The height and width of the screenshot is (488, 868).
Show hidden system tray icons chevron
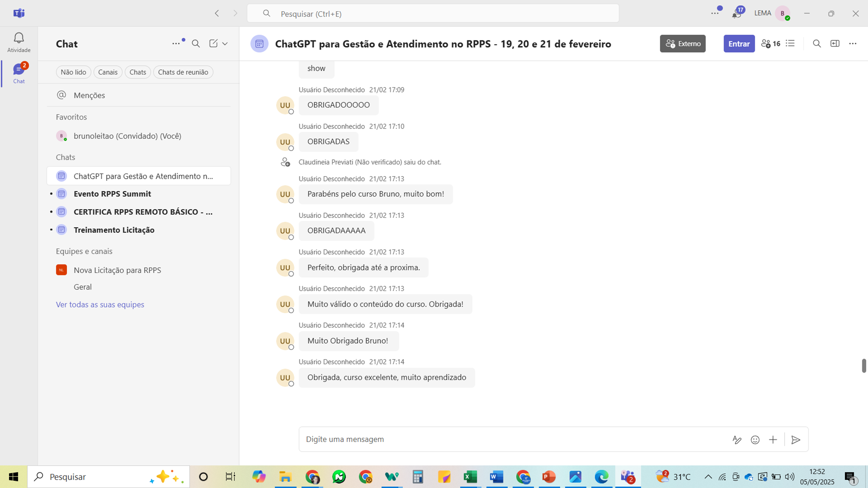(x=708, y=477)
